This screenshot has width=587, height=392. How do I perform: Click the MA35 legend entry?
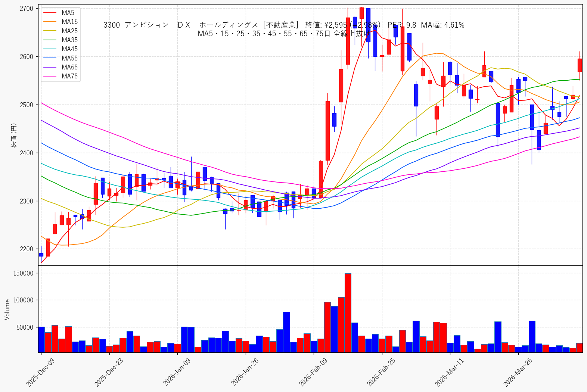[60, 40]
